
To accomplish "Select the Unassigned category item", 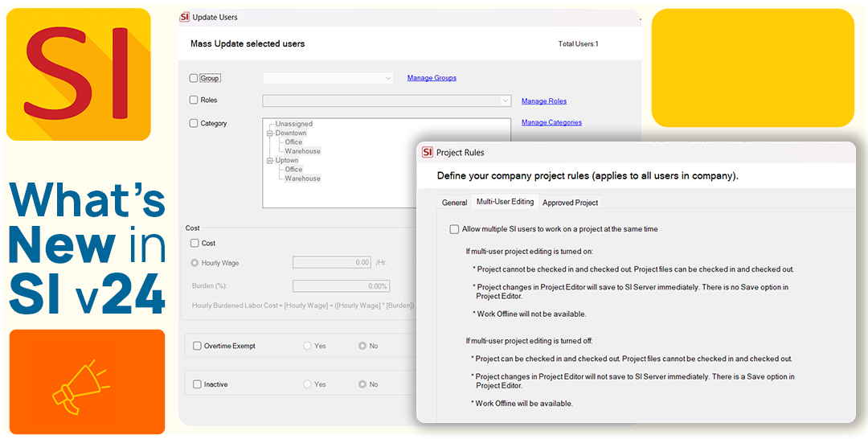I will click(x=294, y=124).
